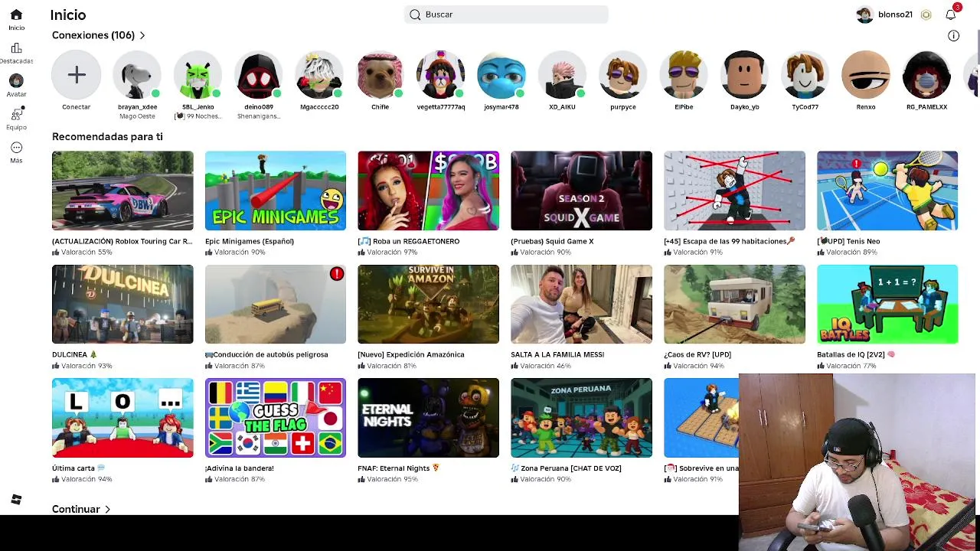980x551 pixels.
Task: Open Dayko_yb friend avatar
Action: point(744,75)
